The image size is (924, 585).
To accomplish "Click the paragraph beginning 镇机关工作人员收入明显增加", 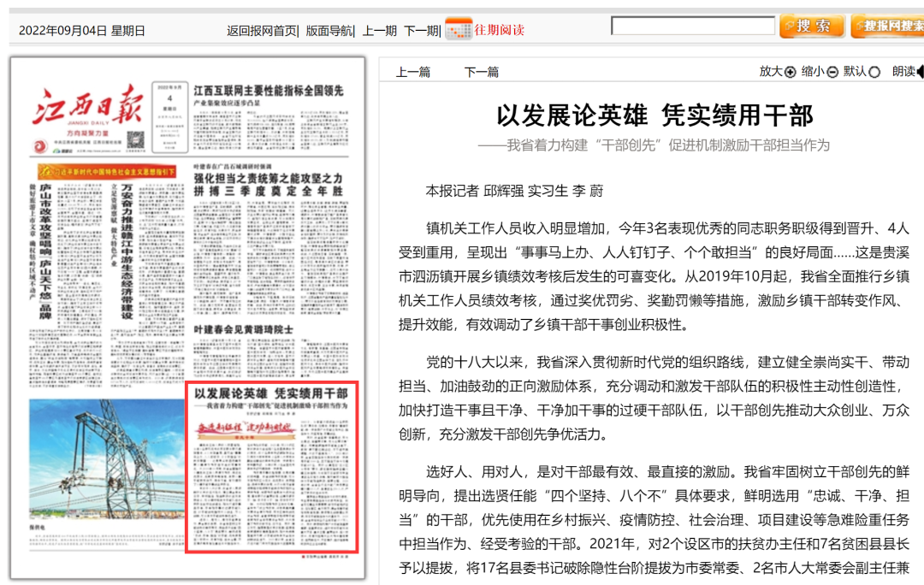I will pos(654,276).
